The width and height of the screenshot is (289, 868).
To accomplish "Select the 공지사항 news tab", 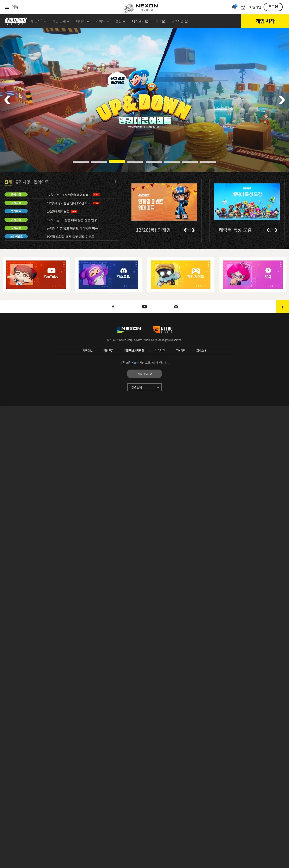I will tap(23, 182).
